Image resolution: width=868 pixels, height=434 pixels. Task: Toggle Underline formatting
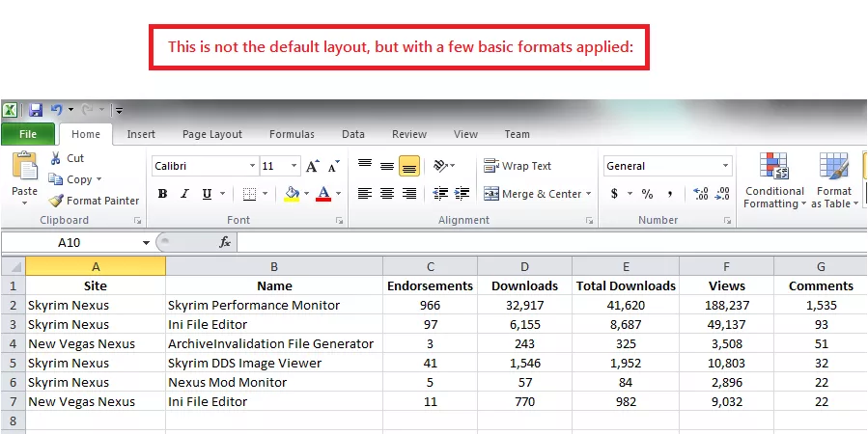point(207,194)
